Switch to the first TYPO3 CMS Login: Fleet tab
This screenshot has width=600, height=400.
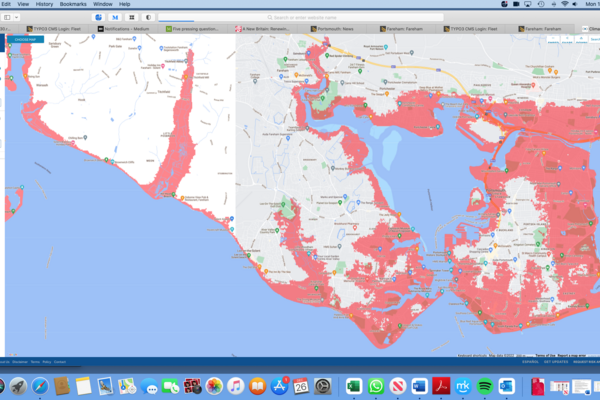click(x=54, y=29)
